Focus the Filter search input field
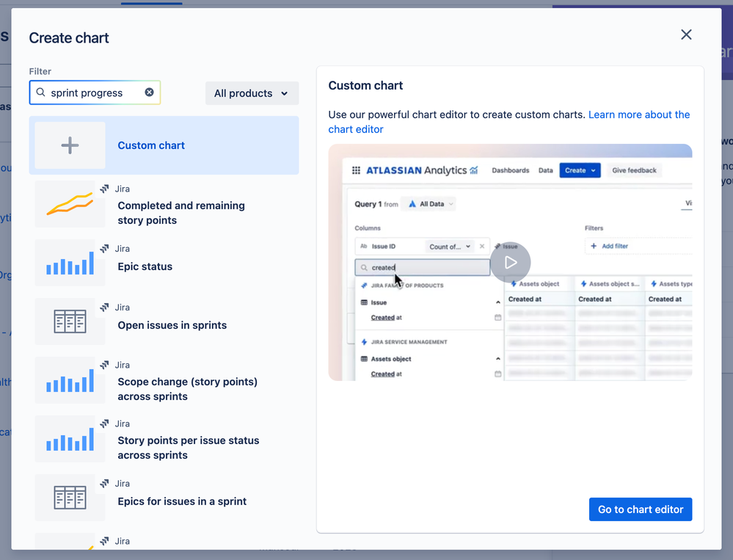733x560 pixels. click(x=95, y=92)
